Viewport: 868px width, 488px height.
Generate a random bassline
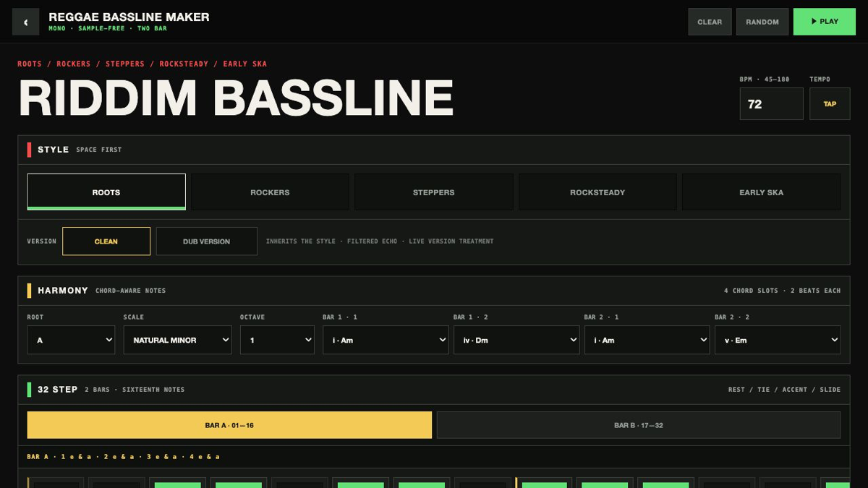(x=762, y=22)
